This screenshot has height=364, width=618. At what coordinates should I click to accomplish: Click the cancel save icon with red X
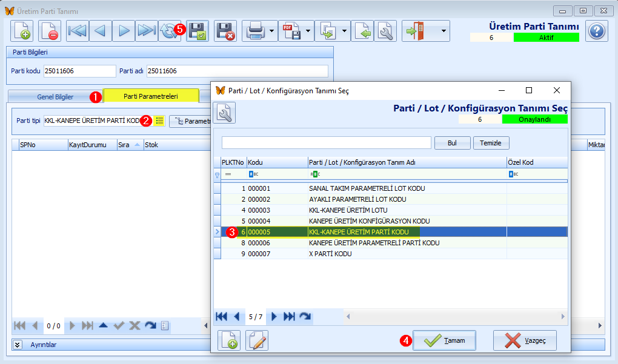[x=225, y=31]
